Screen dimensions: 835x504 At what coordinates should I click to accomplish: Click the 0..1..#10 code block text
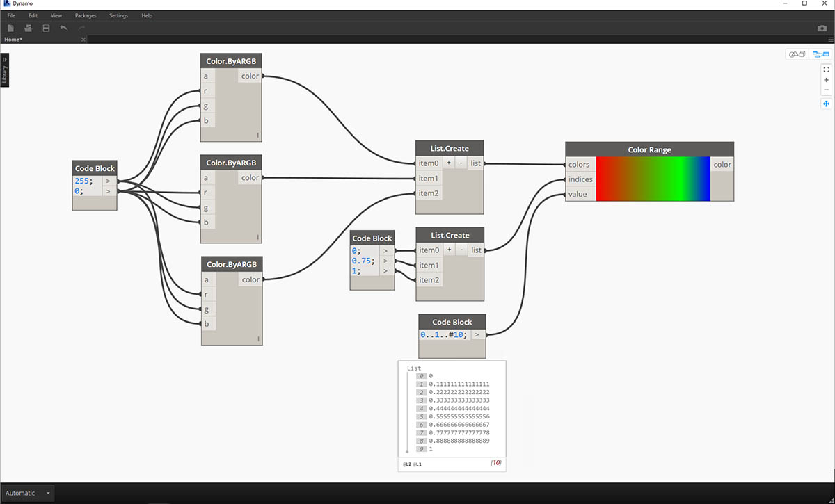(x=444, y=334)
